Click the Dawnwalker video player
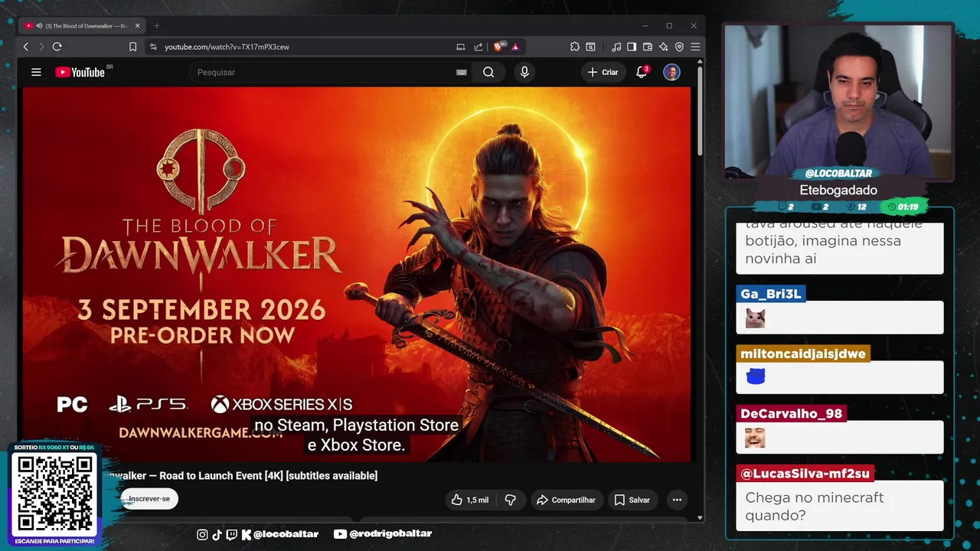This screenshot has height=551, width=980. 356,274
